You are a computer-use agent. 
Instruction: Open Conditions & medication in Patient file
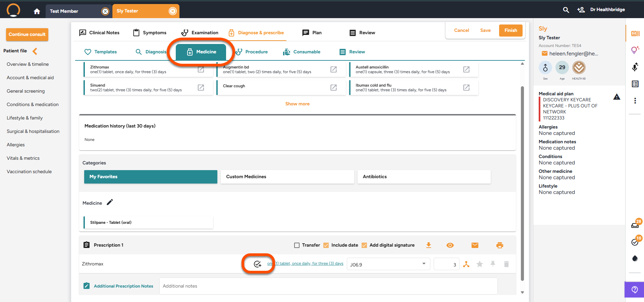[x=33, y=104]
